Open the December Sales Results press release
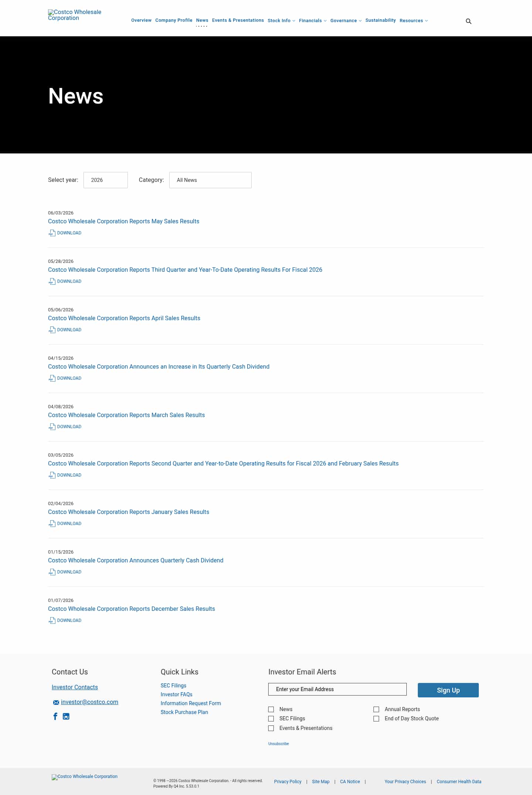 (132, 609)
